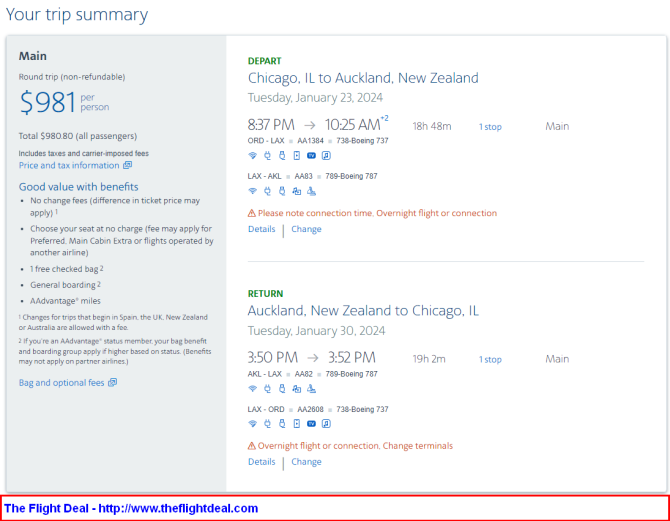This screenshot has height=521, width=670.
Task: Click 'Chicago, IL to Auckland, New Zealand' heading
Action: pyautogui.click(x=363, y=78)
